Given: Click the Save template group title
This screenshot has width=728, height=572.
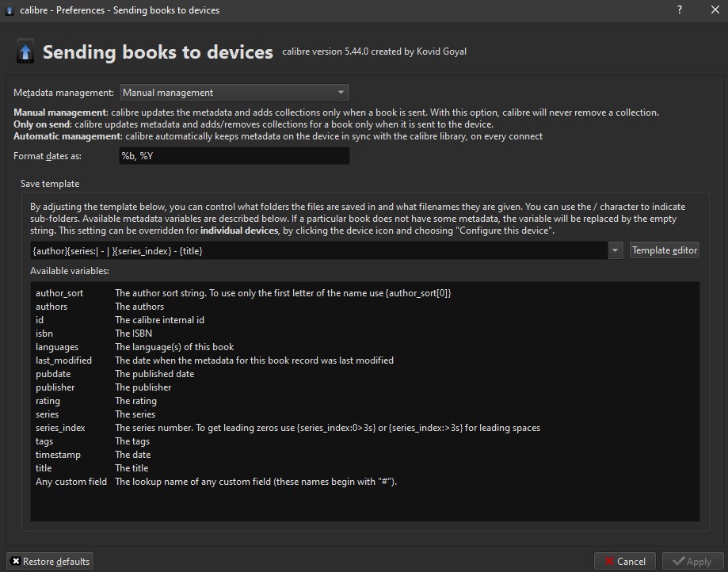Looking at the screenshot, I should tap(50, 184).
